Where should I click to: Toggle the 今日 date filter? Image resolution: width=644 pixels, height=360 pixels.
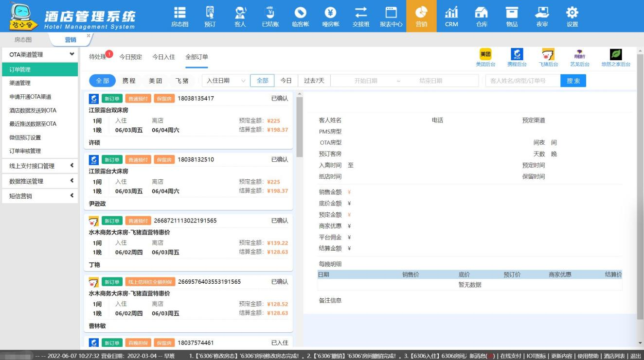(286, 81)
